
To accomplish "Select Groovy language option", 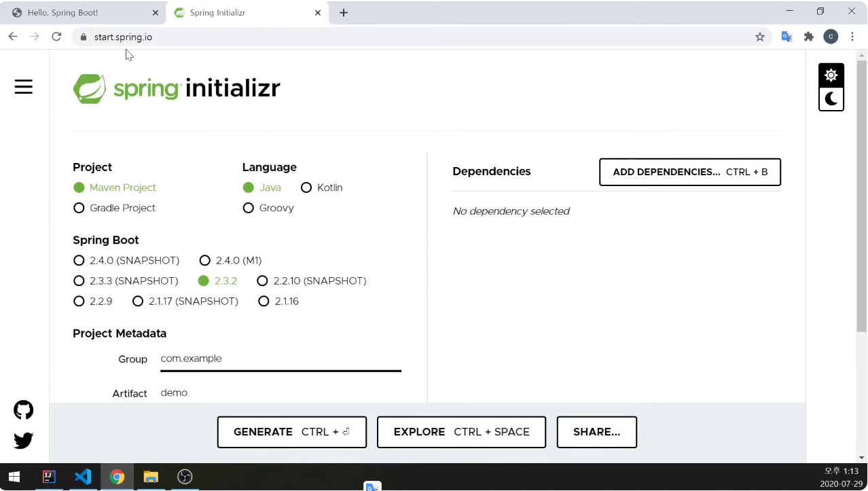I will click(x=268, y=208).
